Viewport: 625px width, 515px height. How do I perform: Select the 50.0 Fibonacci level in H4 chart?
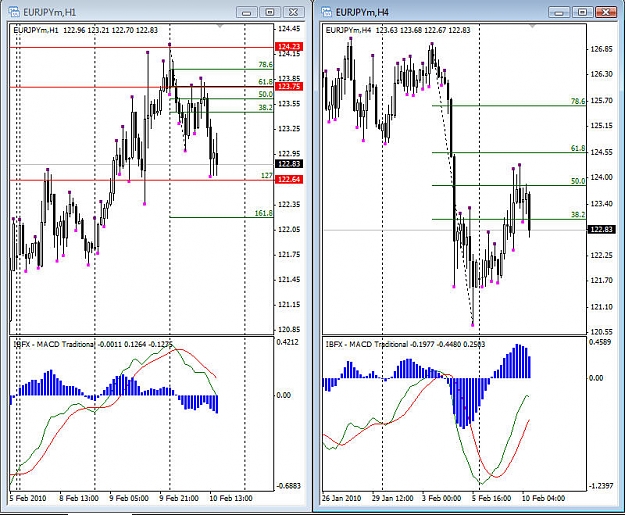pyautogui.click(x=578, y=181)
